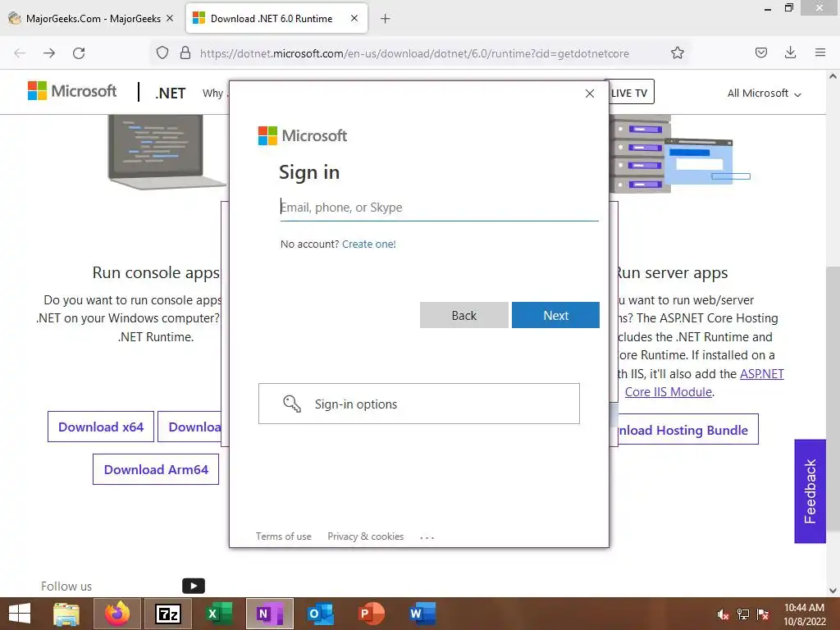Open the ASP.NET Core IIS Module link
The width and height of the screenshot is (840, 630).
point(704,383)
